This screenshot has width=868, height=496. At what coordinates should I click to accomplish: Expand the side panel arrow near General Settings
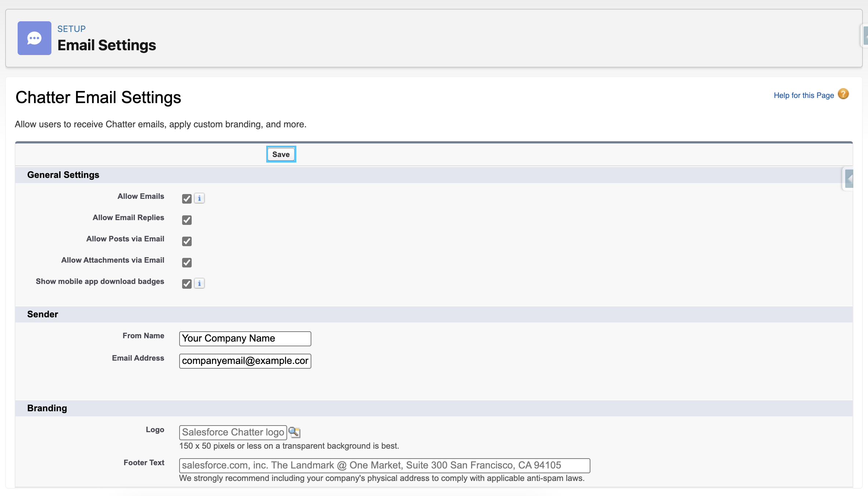click(x=849, y=179)
